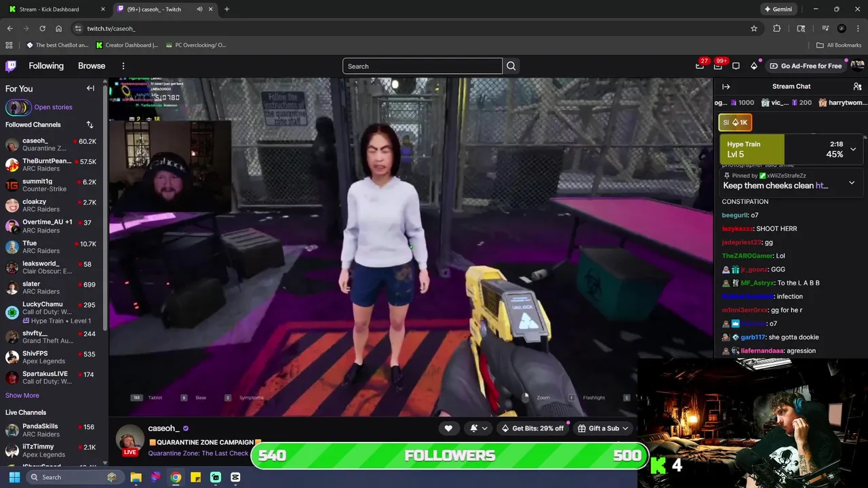Screen dimensions: 868x488
Task: Open Quarantine Zone: The Last Check link
Action: pos(198,453)
